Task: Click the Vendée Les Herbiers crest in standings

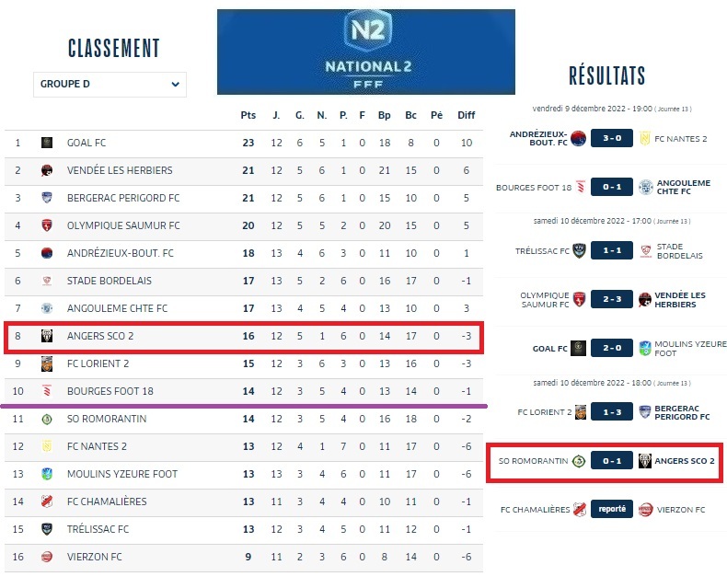Action: [x=47, y=170]
